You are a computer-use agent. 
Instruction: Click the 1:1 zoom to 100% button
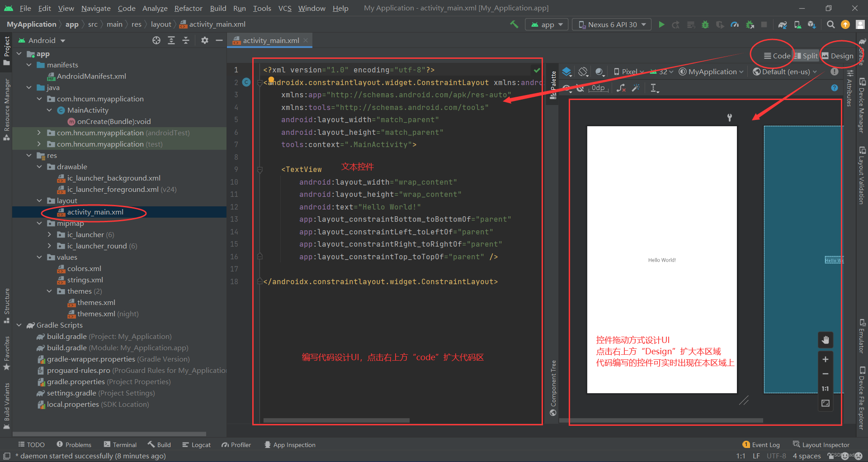click(x=826, y=389)
